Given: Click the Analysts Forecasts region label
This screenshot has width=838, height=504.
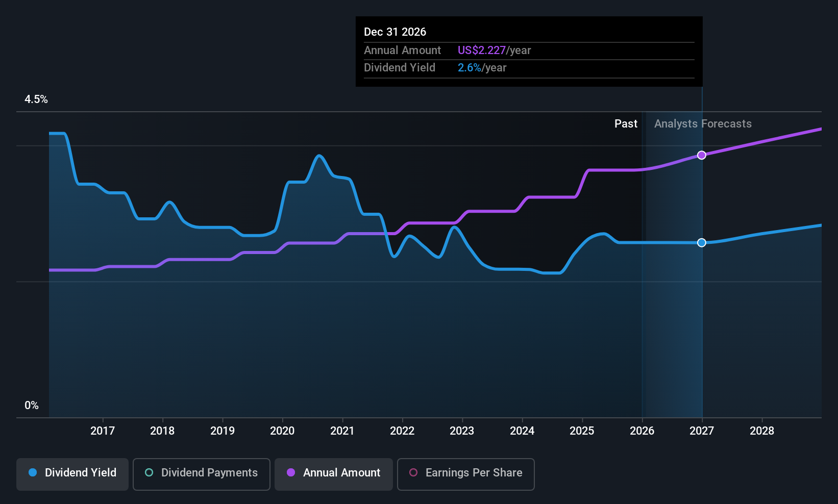Looking at the screenshot, I should click(x=703, y=124).
